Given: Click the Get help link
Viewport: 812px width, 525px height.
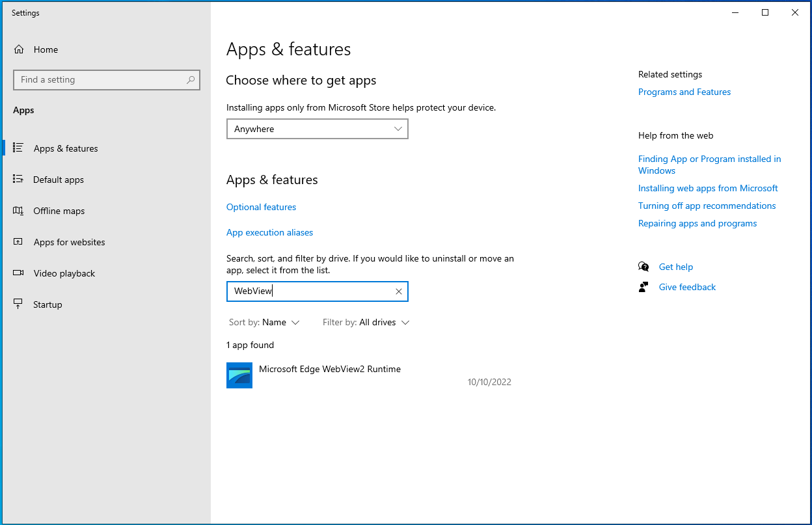Looking at the screenshot, I should pos(675,267).
